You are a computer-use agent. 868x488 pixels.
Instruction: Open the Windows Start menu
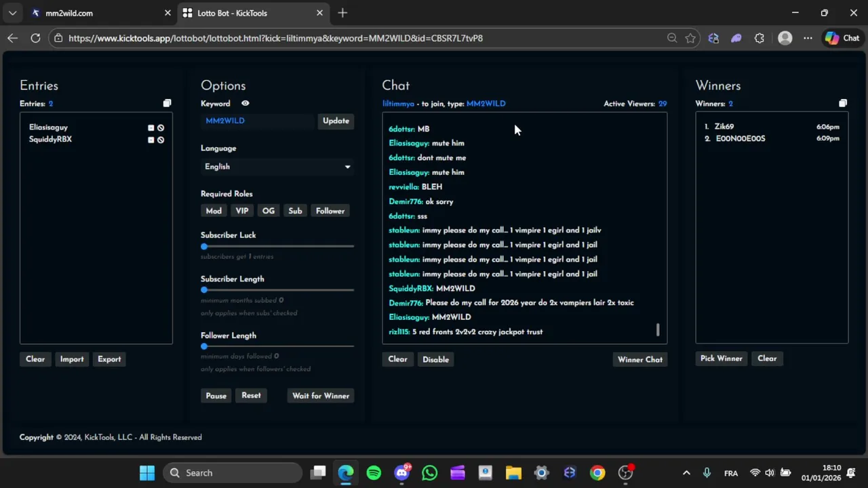147,472
